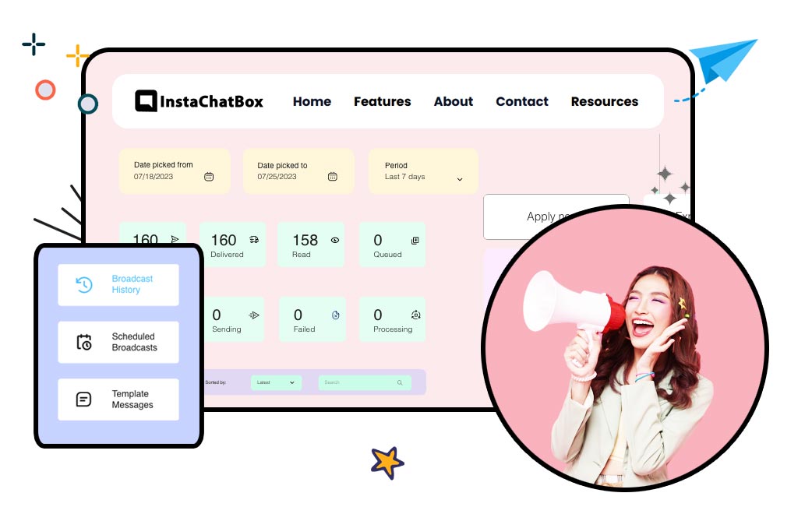812x514 pixels.
Task: Open the Resources menu item
Action: coord(605,101)
